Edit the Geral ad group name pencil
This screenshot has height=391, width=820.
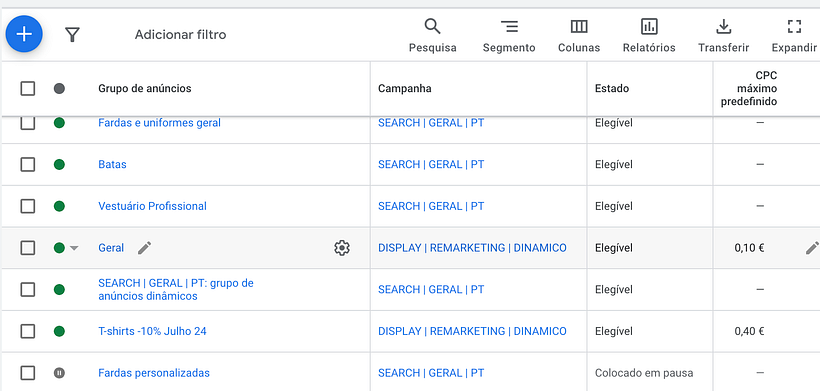click(144, 248)
